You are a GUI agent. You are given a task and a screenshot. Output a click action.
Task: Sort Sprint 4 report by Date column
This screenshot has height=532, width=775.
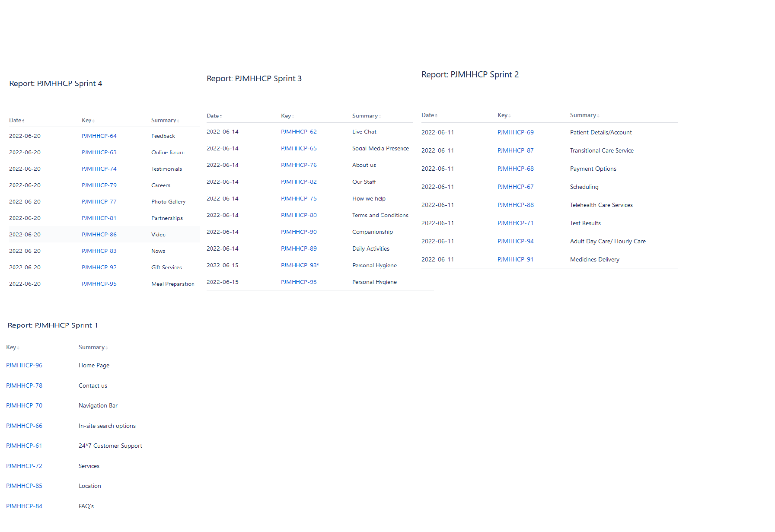coord(16,121)
